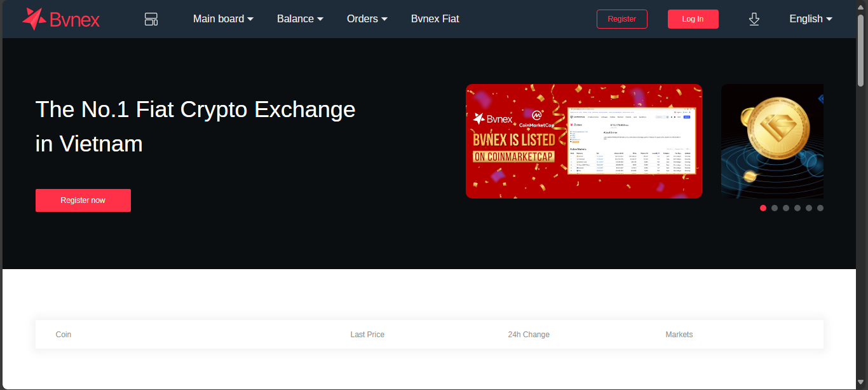This screenshot has height=390, width=868.
Task: Jump to the last carousel dot
Action: 820,208
